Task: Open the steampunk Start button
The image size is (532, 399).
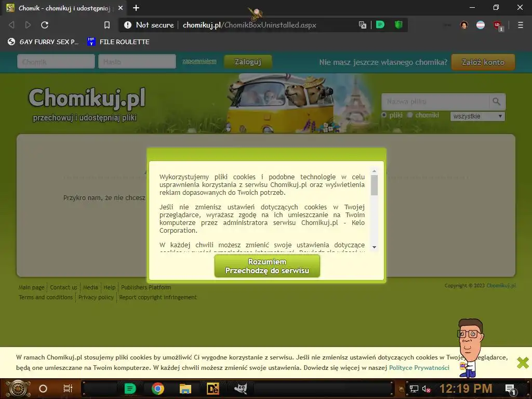Action: 19,389
